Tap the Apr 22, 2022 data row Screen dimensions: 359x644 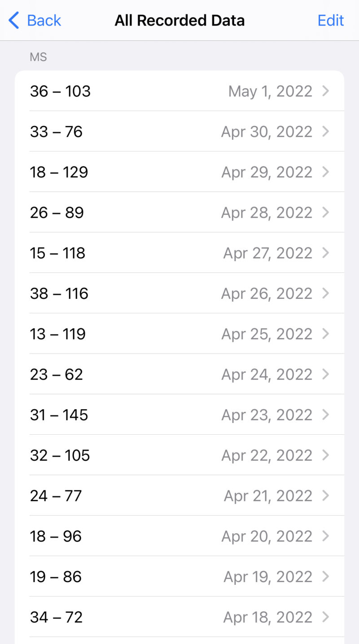pos(179,455)
